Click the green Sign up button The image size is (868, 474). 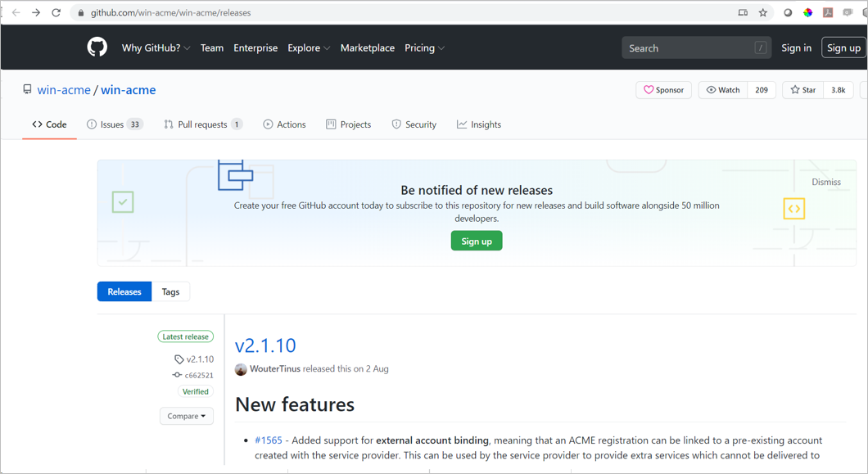(477, 241)
